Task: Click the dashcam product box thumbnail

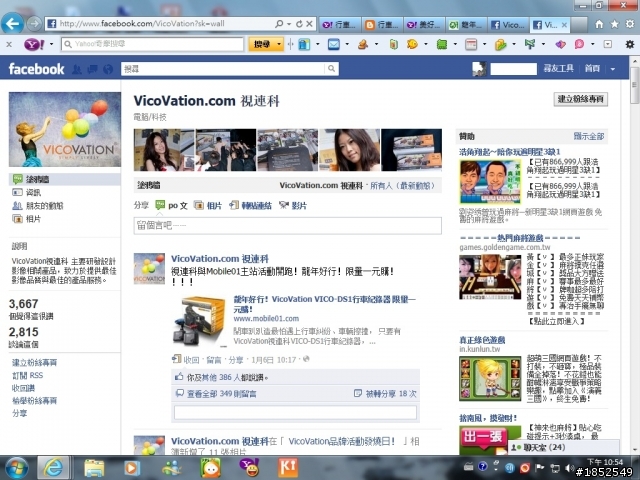Action: click(200, 321)
